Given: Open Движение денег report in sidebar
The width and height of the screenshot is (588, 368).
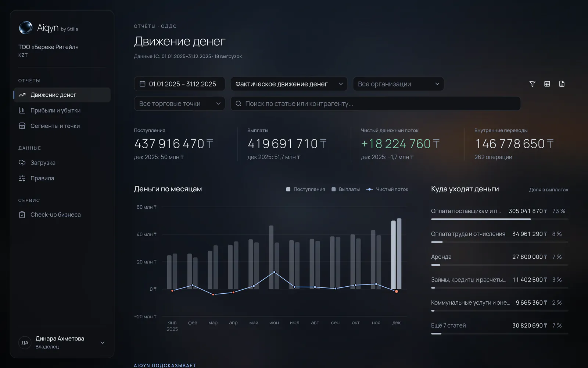Looking at the screenshot, I should [x=62, y=95].
